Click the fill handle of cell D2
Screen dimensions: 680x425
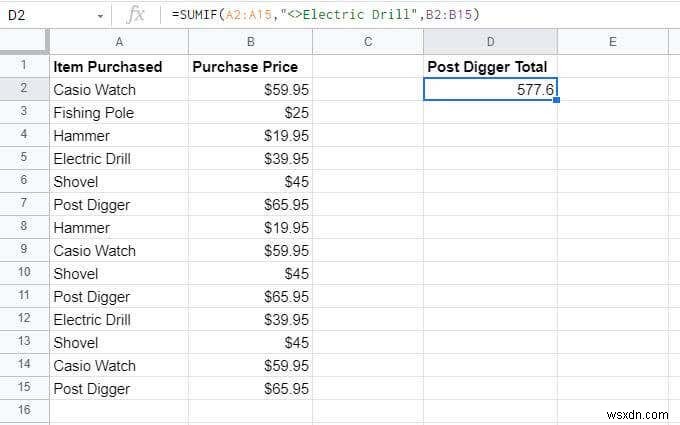coord(556,100)
